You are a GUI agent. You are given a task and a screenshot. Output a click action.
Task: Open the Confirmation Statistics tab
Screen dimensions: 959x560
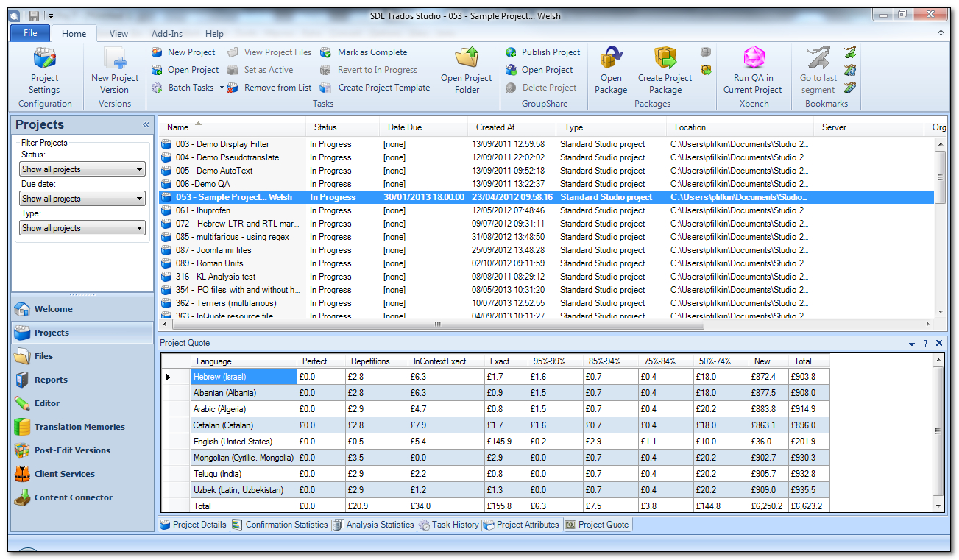(280, 525)
